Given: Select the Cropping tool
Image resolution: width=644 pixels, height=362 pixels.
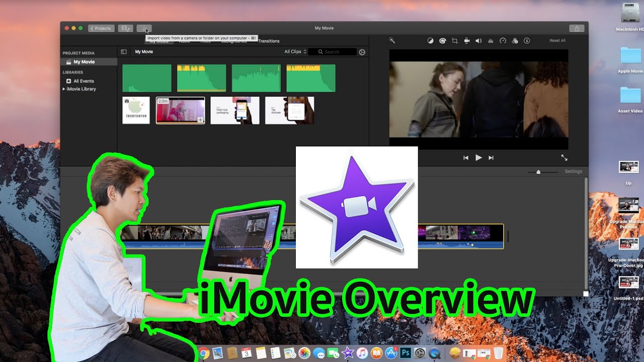Looking at the screenshot, I should tap(455, 41).
